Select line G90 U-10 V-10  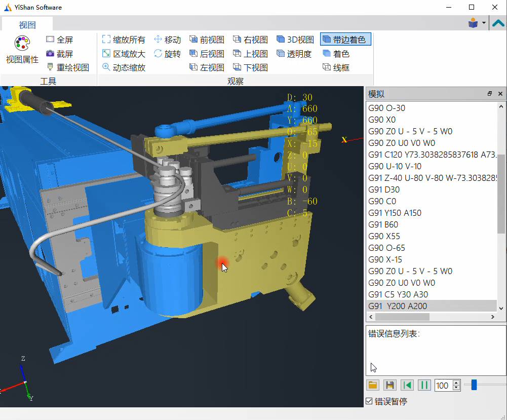(x=432, y=166)
